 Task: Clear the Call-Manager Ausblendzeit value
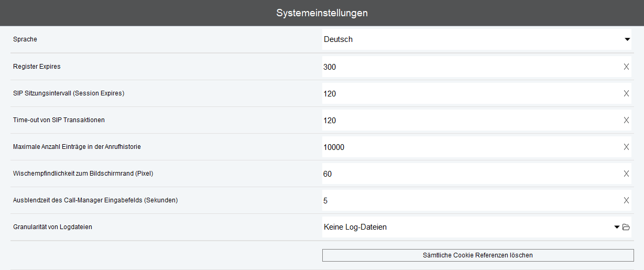coord(626,200)
